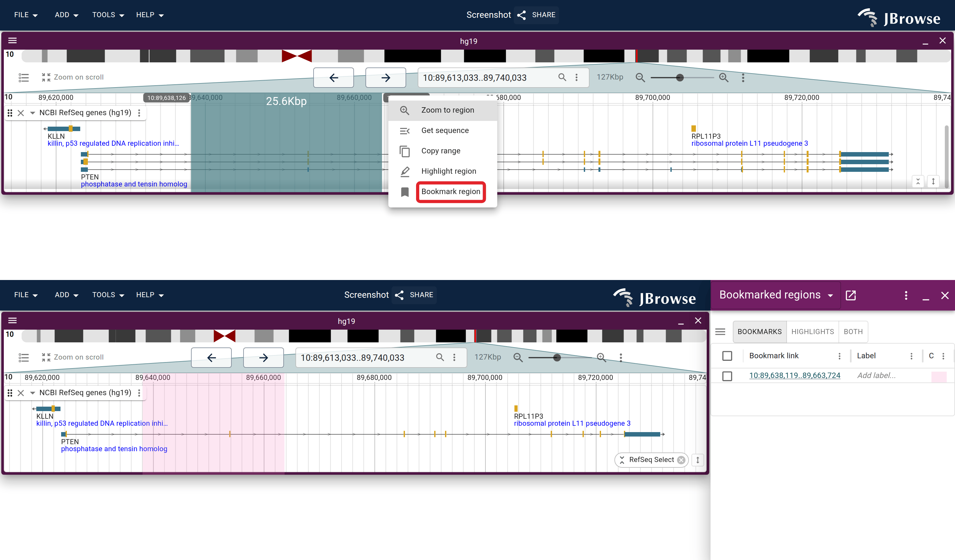955x560 pixels.
Task: Open location box options dots in the bottom view
Action: click(454, 357)
